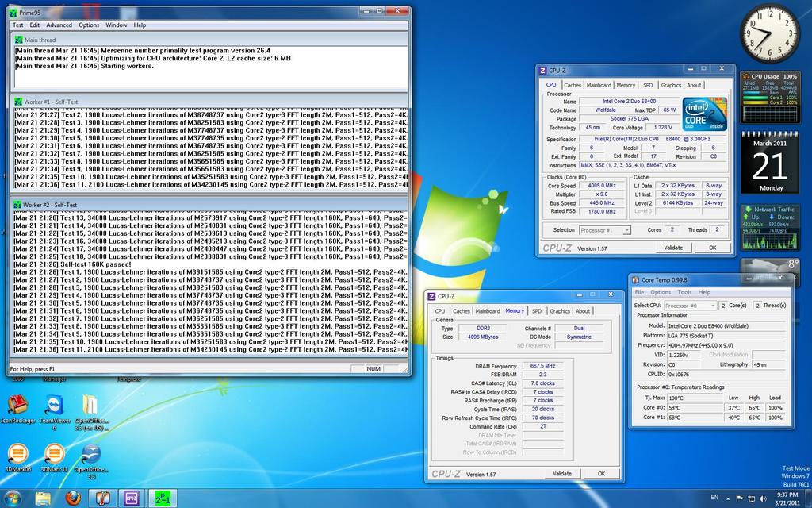Switch to Memory tab in upper CPU-Z window

[x=626, y=85]
